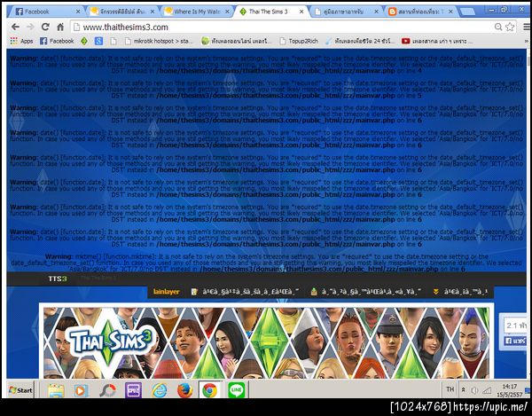The height and width of the screenshot is (416, 532).
Task: Click the TTS3 logo in the site bar
Action: click(x=58, y=279)
